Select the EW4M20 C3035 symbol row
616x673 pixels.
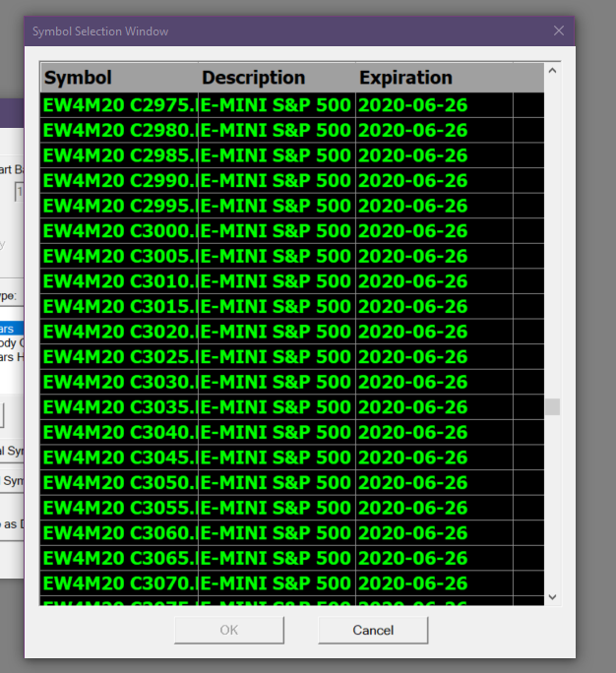[292, 407]
